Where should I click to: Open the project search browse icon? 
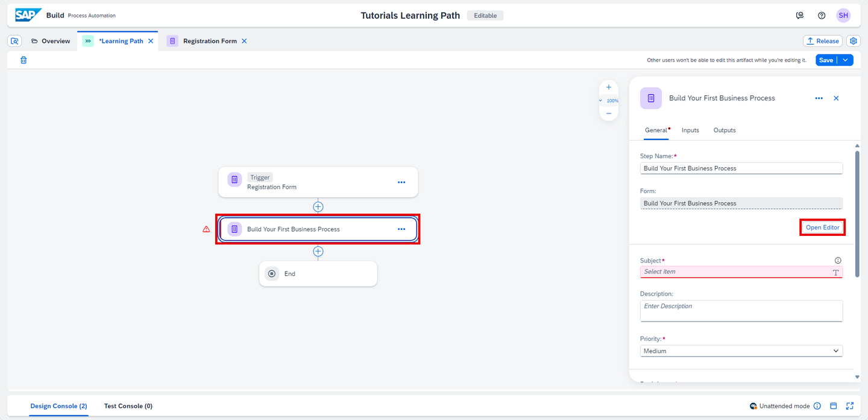15,41
